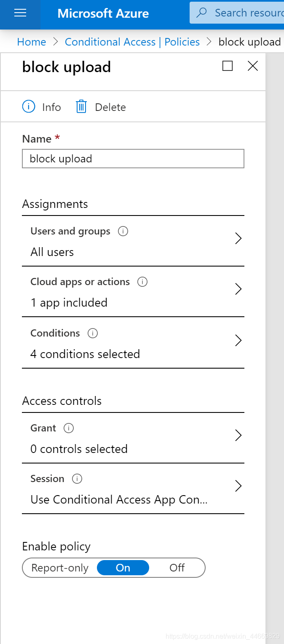Click info icon beside Conditions

[92, 333]
